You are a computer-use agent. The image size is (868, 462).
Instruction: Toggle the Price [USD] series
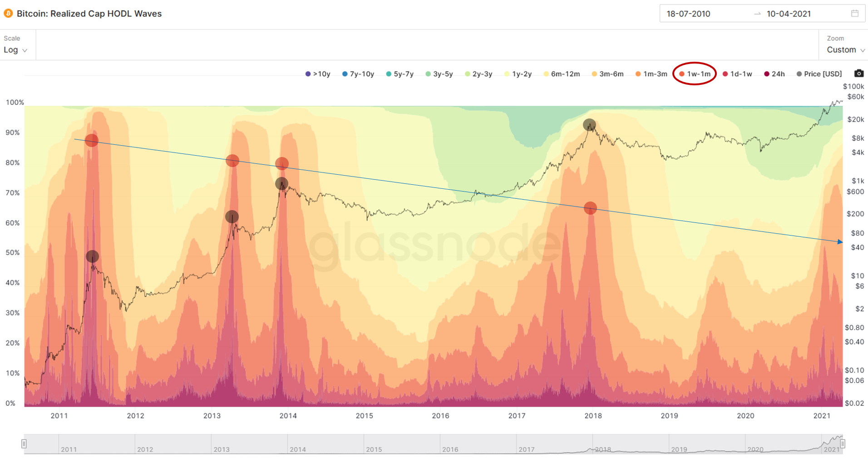click(x=819, y=74)
